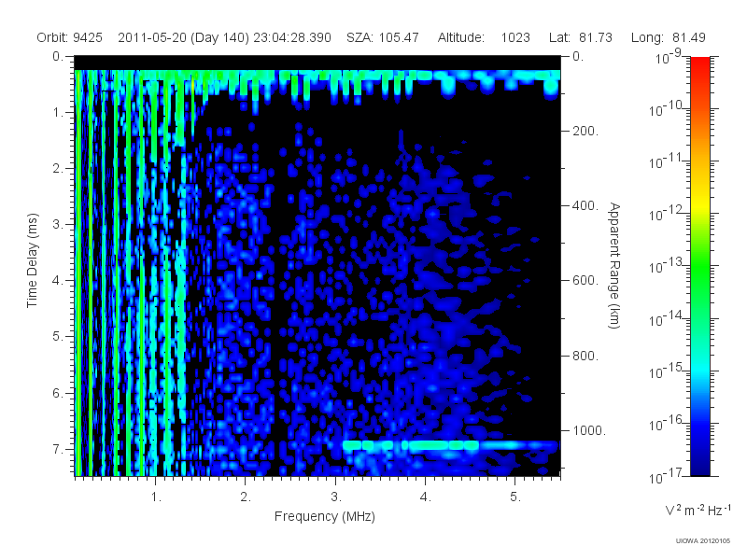Image resolution: width=747 pixels, height=560 pixels.
Task: Click the 'V² m⁻² Hz⁻¹' units label
Action: click(698, 510)
